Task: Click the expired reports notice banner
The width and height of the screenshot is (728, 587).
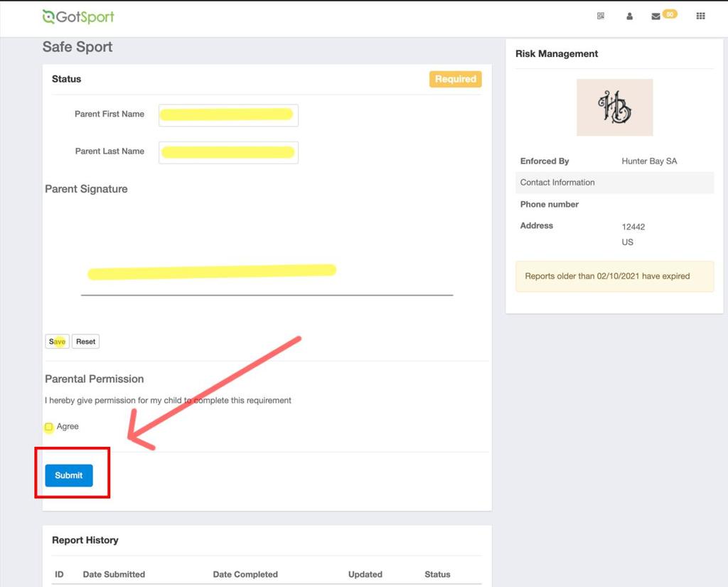Action: point(614,276)
